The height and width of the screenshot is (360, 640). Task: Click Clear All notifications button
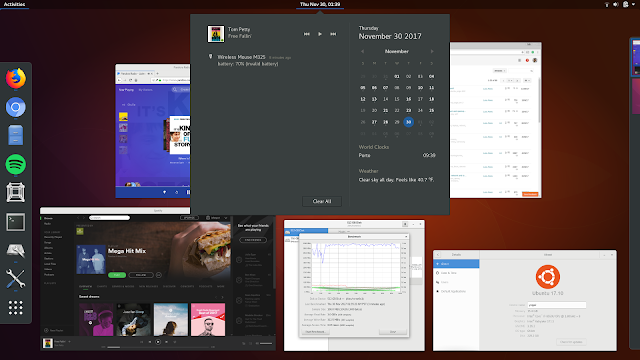322,201
